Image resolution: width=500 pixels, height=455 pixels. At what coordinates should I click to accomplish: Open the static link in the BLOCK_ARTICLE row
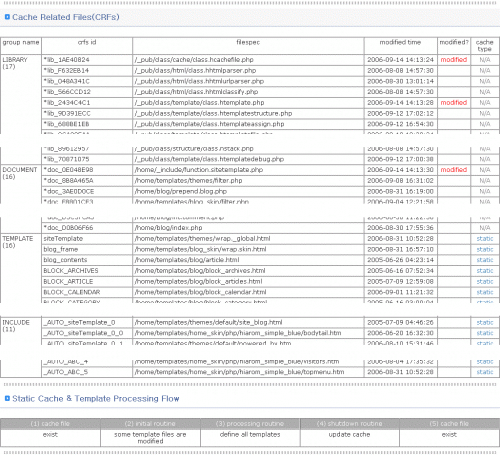pyautogui.click(x=485, y=282)
